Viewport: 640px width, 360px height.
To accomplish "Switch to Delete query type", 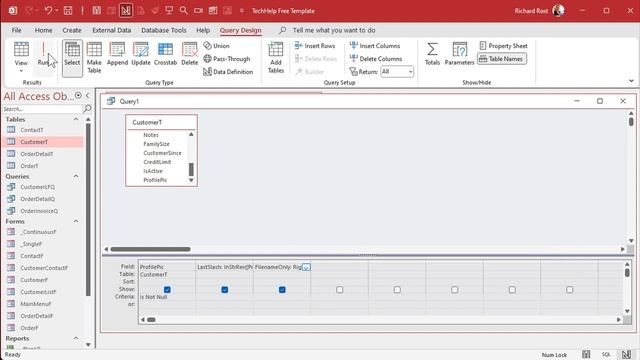I will click(189, 54).
